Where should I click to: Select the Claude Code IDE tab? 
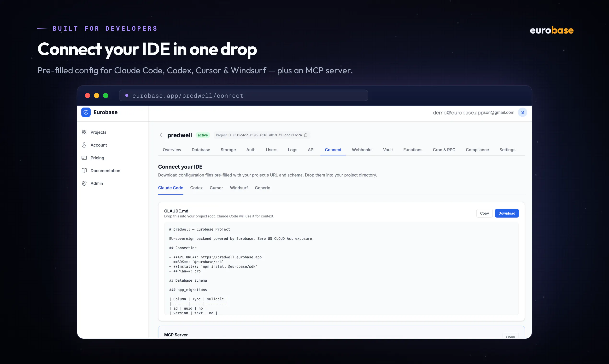(x=171, y=188)
